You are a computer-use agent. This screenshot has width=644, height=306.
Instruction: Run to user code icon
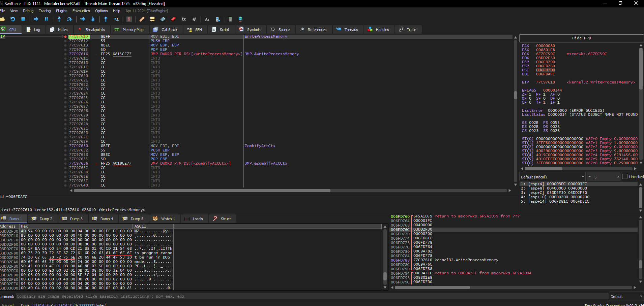[x=116, y=19]
